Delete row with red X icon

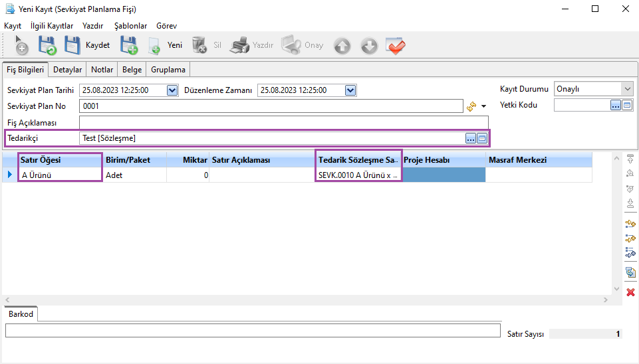(x=630, y=292)
